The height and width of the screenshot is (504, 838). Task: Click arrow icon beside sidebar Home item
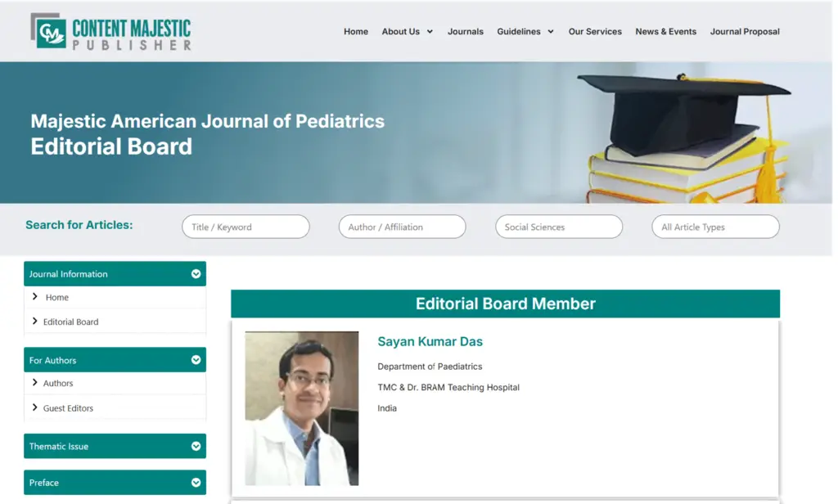[x=34, y=297]
